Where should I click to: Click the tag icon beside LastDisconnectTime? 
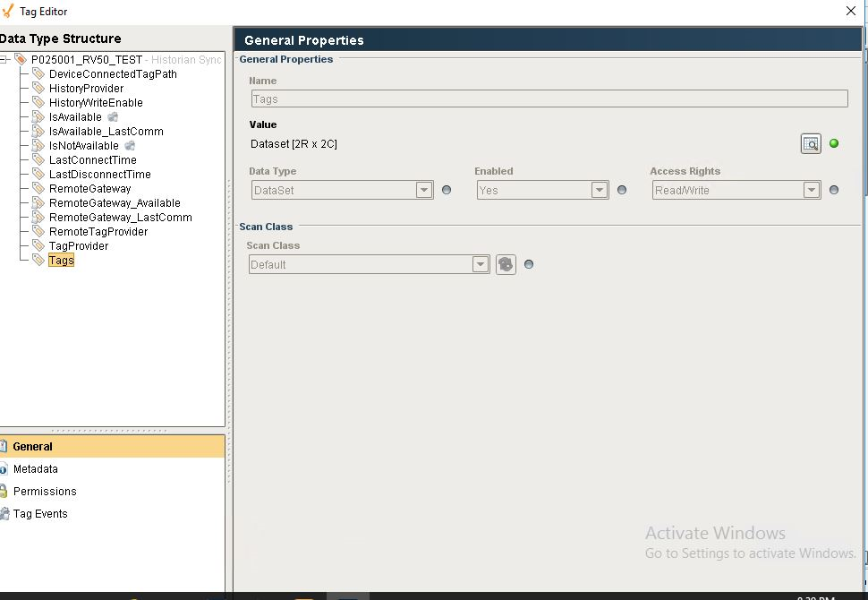pyautogui.click(x=38, y=175)
